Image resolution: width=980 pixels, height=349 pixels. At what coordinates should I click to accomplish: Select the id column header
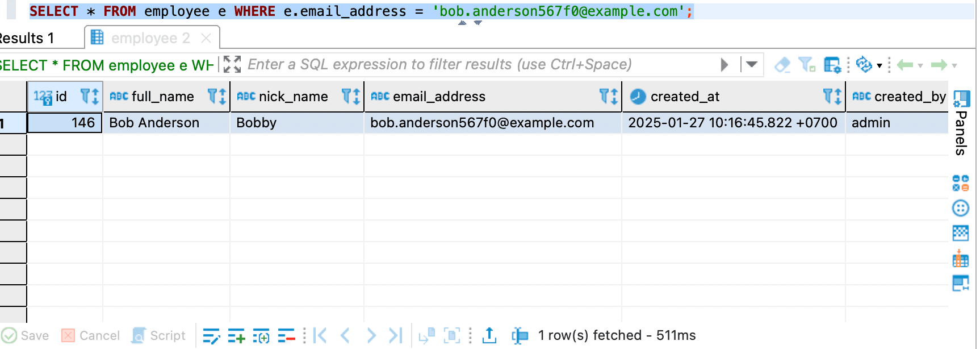click(x=65, y=97)
